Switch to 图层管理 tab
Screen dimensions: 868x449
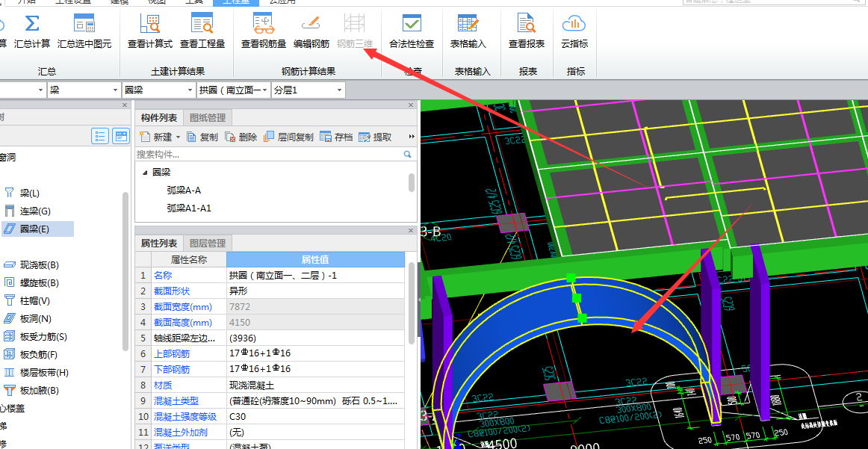(208, 243)
